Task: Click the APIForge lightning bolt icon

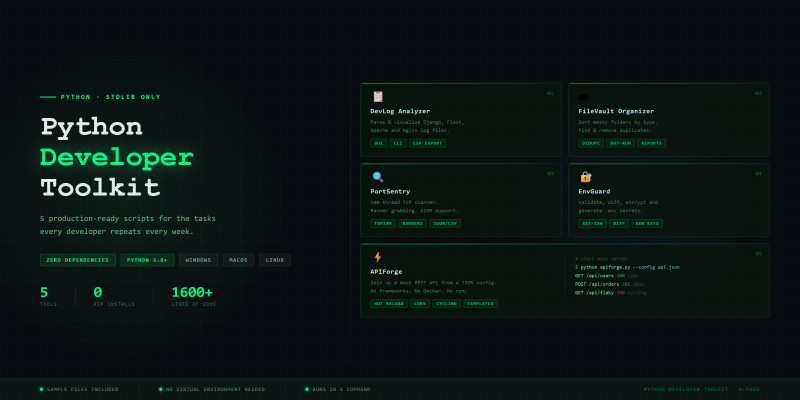Action: point(377,257)
